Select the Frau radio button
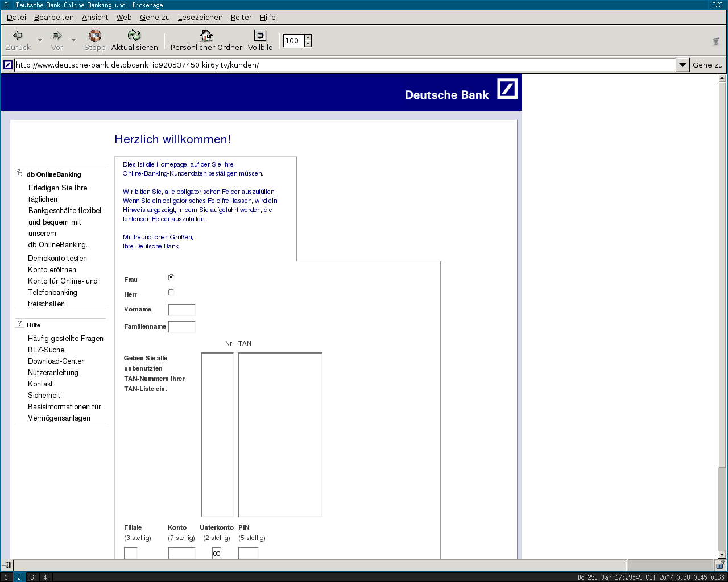This screenshot has width=728, height=582. click(171, 277)
